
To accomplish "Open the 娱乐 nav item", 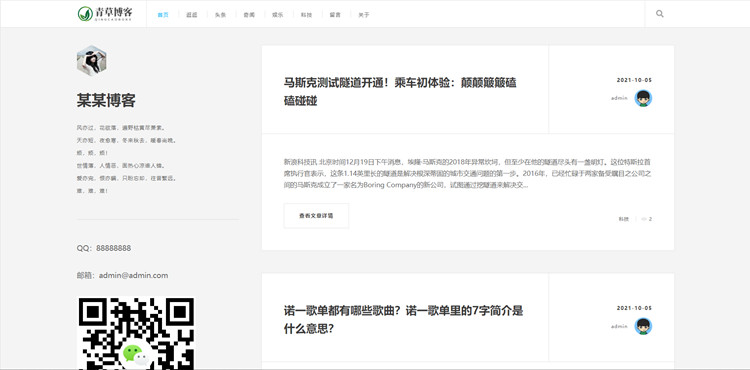I will click(x=277, y=15).
